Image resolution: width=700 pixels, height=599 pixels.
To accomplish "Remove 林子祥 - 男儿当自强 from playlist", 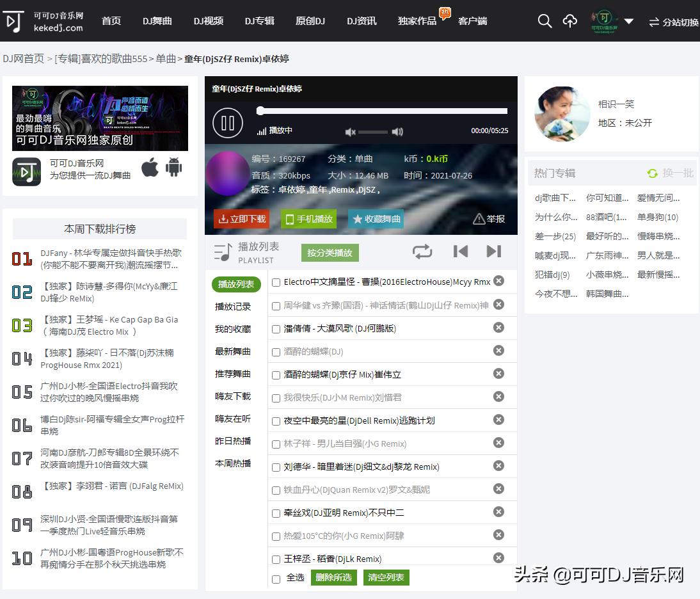I will tap(498, 442).
